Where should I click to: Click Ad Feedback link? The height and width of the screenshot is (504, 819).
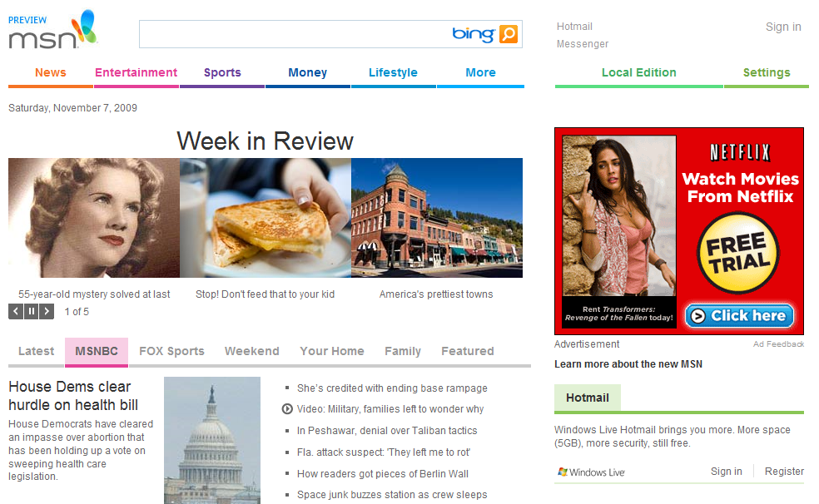pyautogui.click(x=778, y=343)
